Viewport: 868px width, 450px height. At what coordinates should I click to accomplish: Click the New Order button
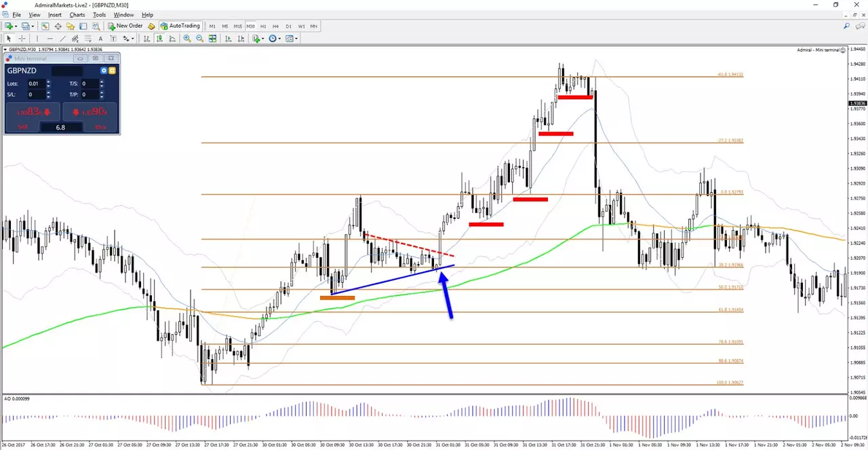point(125,26)
